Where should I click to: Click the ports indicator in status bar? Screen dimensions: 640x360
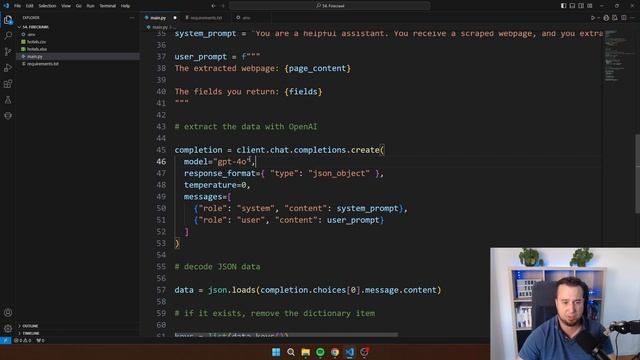click(40, 340)
